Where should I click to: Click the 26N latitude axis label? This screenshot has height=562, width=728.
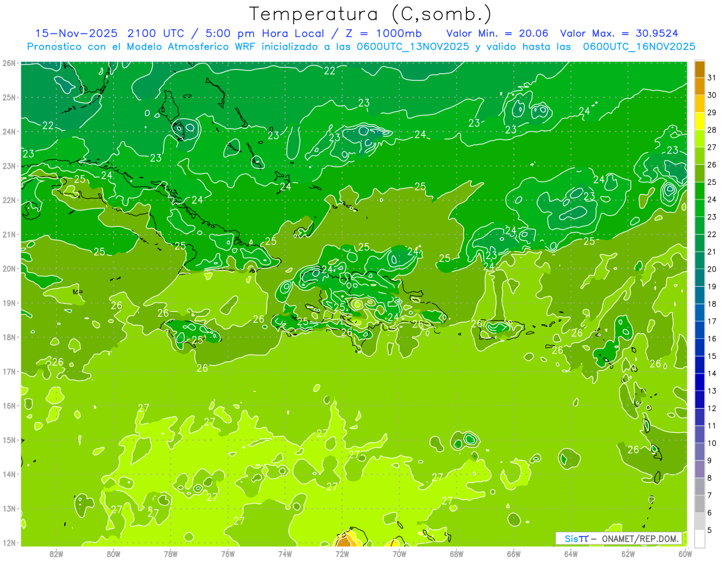8,63
